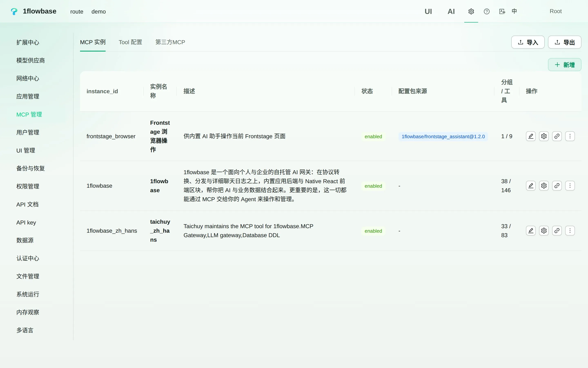Open more menu for 1flowbase row
The height and width of the screenshot is (368, 588).
570,186
